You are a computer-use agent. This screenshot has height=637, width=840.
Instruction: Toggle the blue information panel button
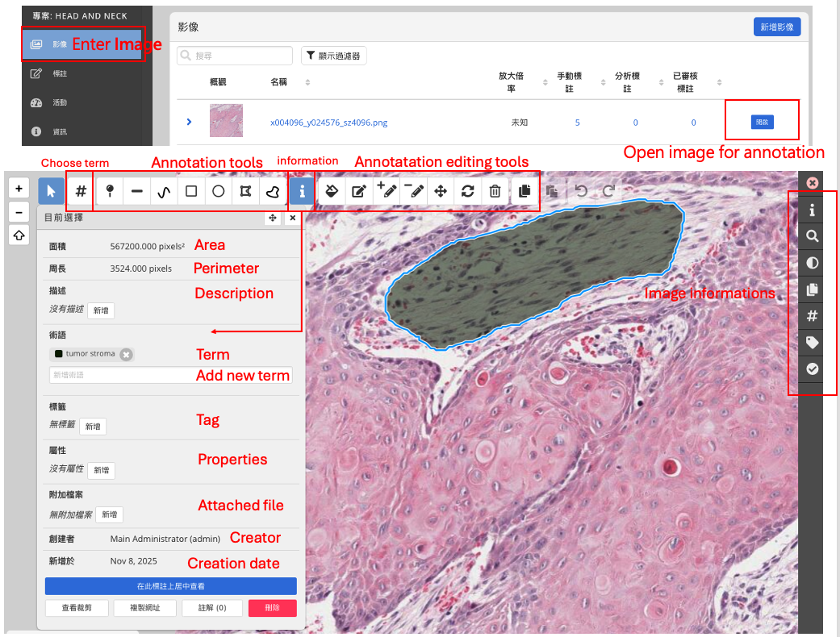(x=302, y=191)
